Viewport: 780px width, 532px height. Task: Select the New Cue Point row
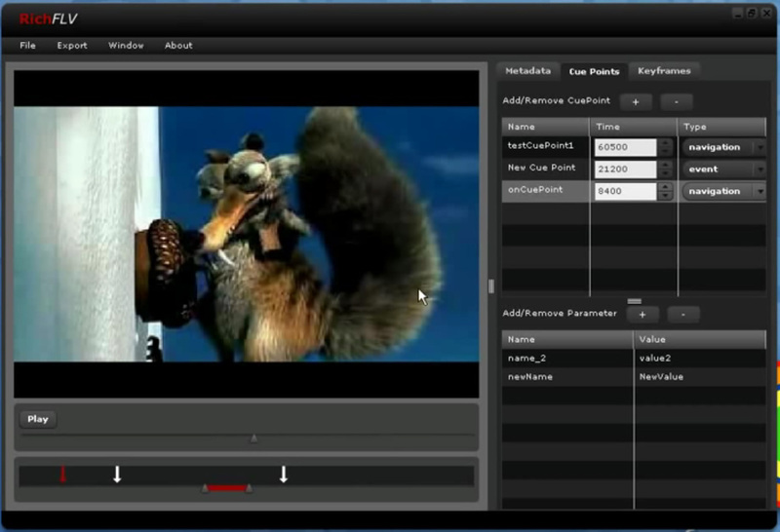tap(634, 169)
